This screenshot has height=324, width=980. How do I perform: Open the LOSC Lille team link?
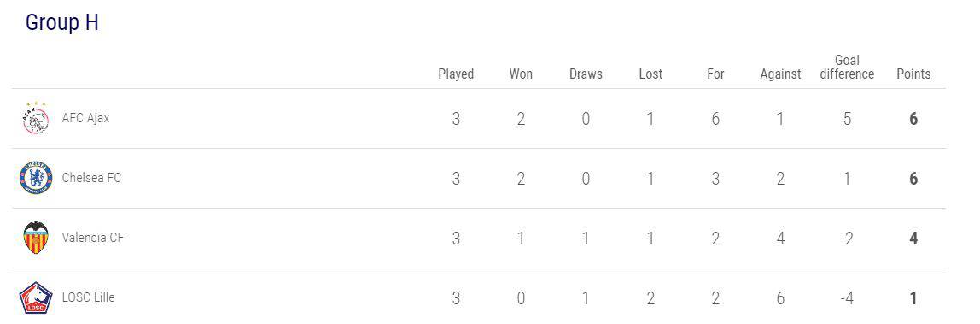coord(88,297)
